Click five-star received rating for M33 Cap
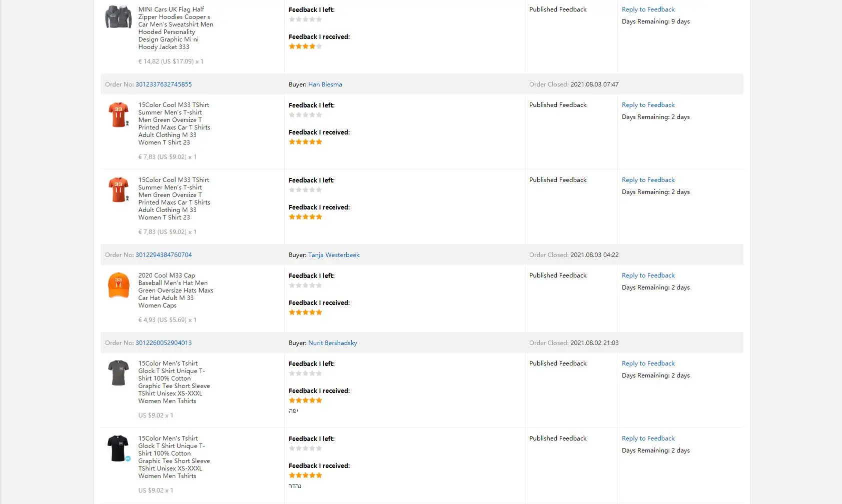842x504 pixels. click(x=305, y=312)
